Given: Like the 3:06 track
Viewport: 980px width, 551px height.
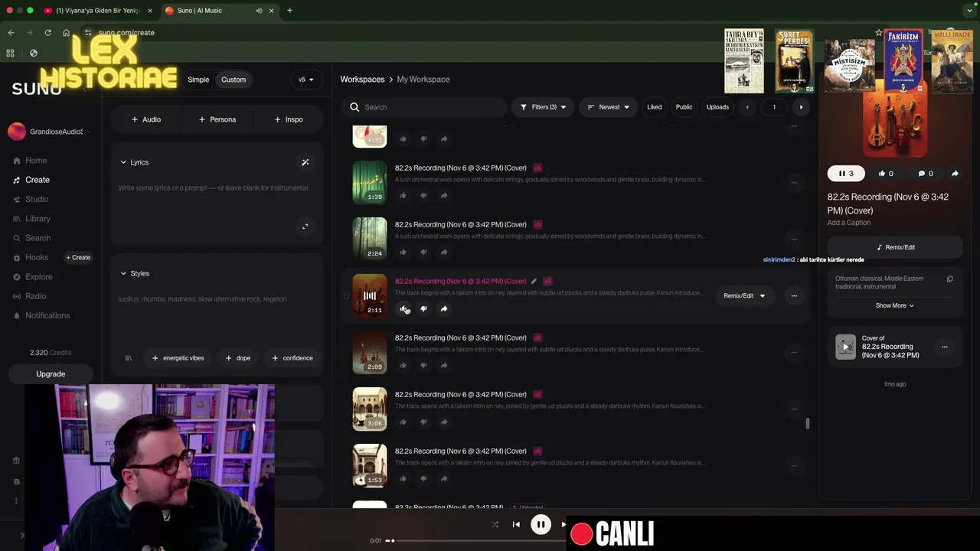Looking at the screenshot, I should 403,422.
